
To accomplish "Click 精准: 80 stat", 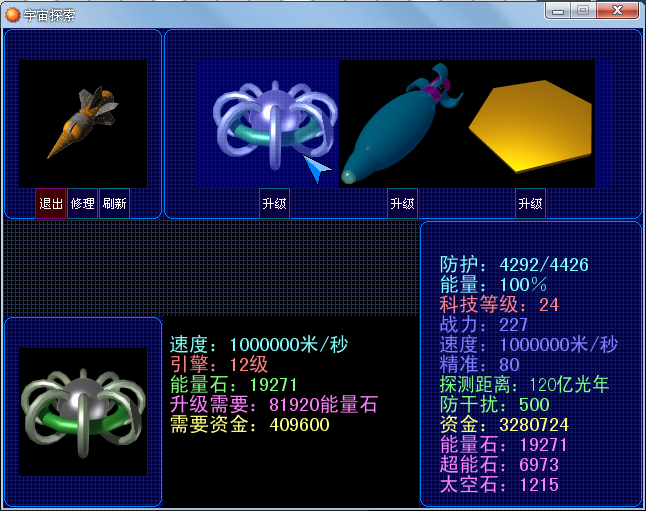I will [480, 365].
